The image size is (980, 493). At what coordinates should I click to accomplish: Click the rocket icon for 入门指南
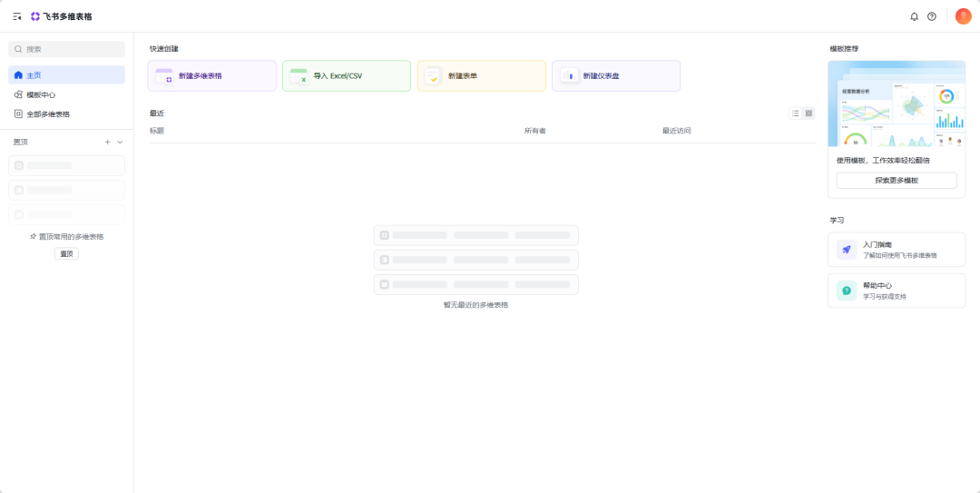[x=846, y=250]
